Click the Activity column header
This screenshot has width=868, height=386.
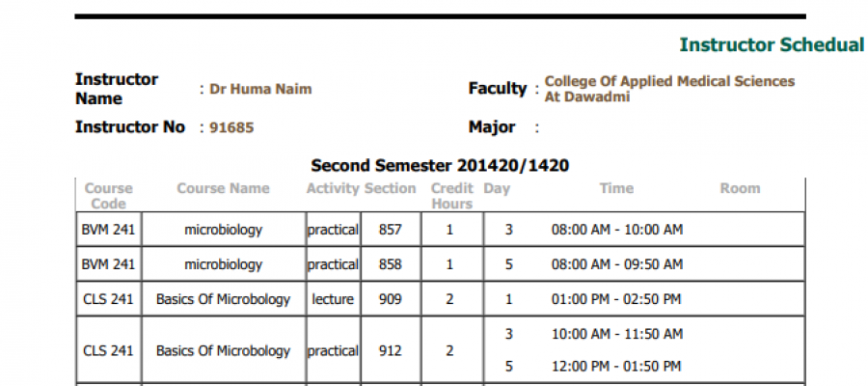333,189
